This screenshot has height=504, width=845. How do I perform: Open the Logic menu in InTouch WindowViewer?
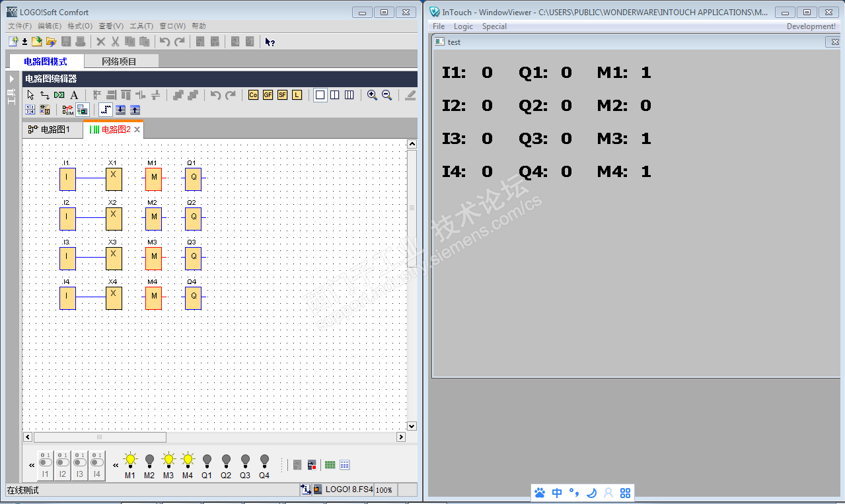click(463, 26)
